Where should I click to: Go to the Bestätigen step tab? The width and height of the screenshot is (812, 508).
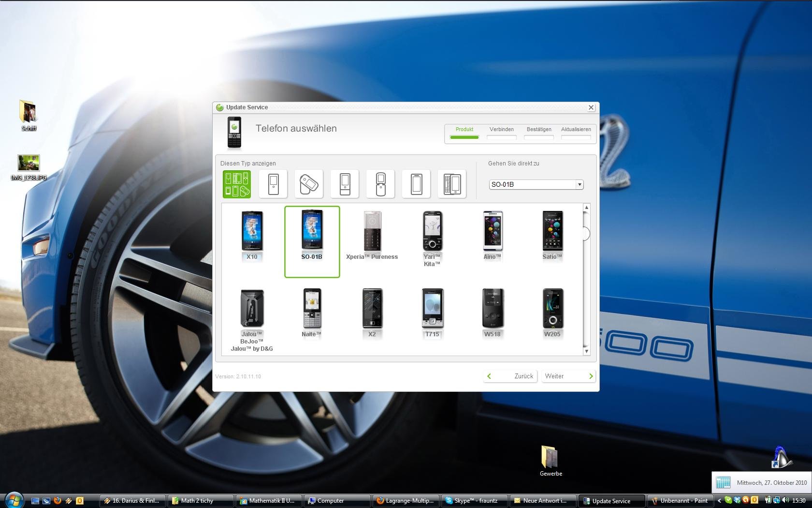(539, 133)
